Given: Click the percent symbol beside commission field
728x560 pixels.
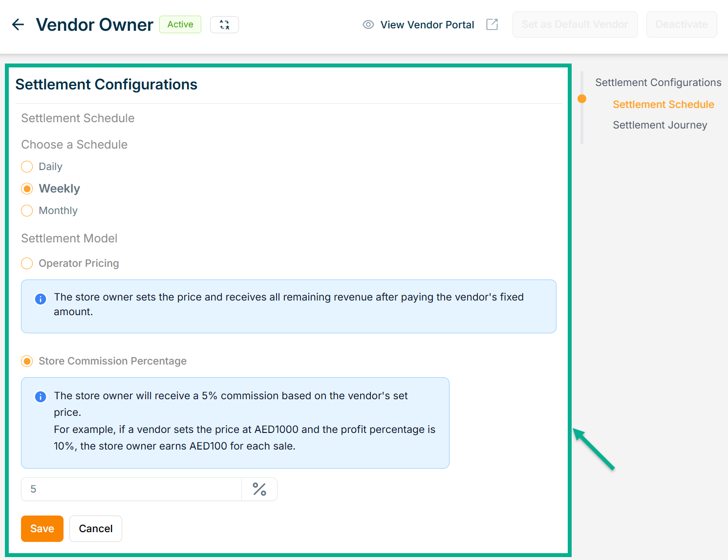Looking at the screenshot, I should [259, 489].
